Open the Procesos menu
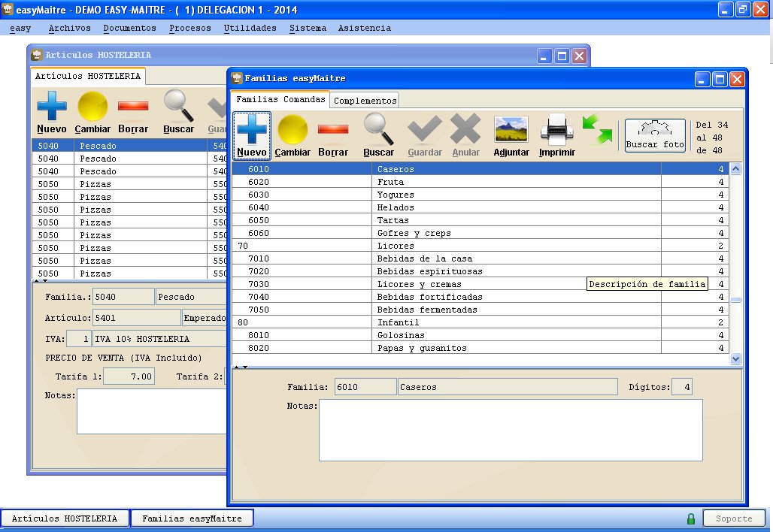 [189, 28]
